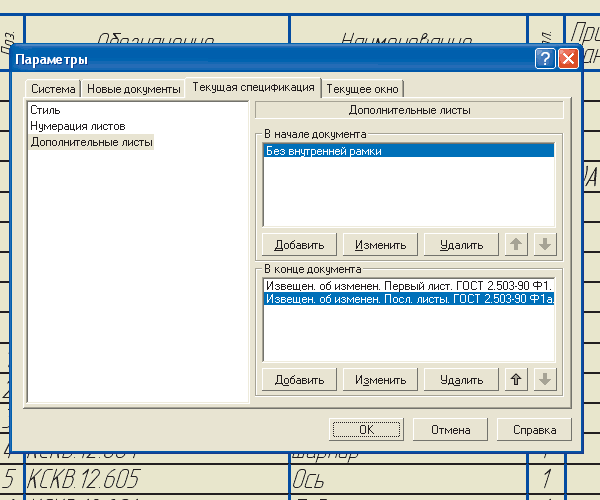This screenshot has width=600, height=500.
Task: Move up arrow in В начале документа section
Action: 516,244
